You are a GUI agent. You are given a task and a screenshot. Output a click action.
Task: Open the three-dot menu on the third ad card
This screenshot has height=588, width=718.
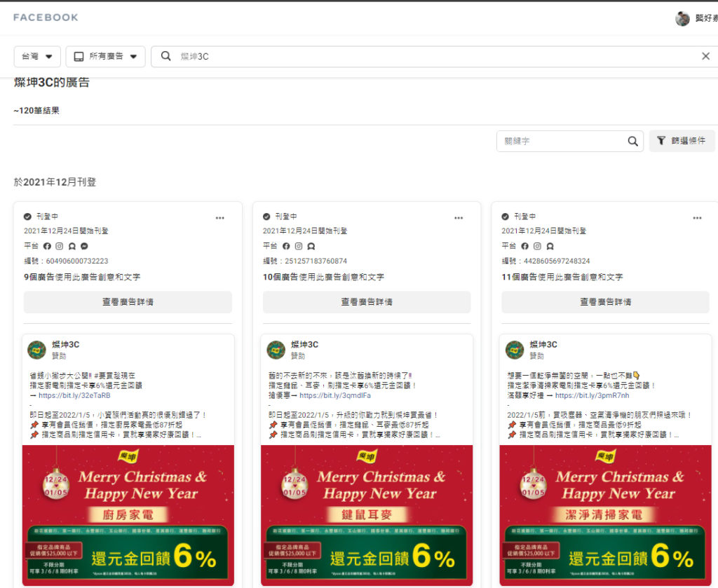(x=697, y=218)
